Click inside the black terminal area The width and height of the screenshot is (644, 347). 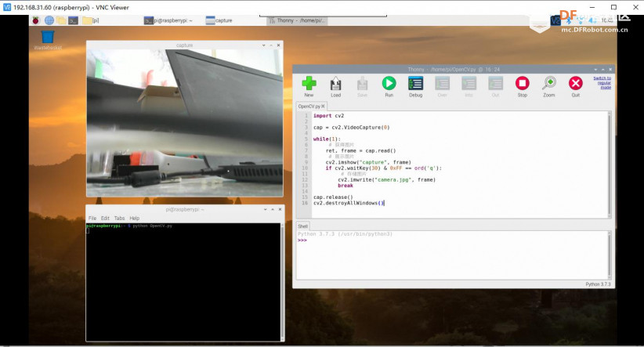183,284
